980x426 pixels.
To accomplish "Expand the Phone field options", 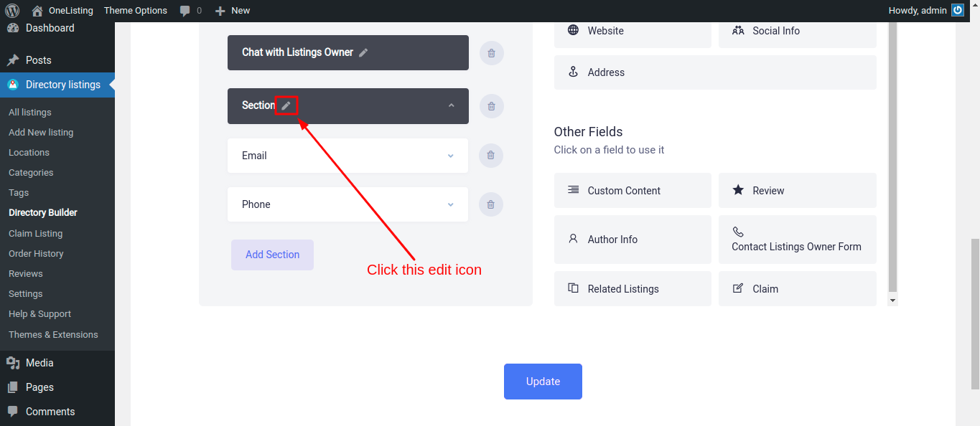I will coord(451,204).
